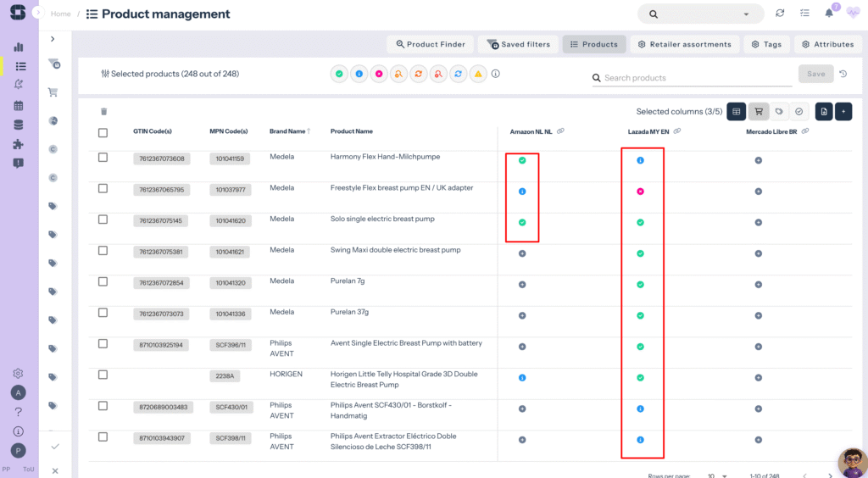Click the plus icon for Harmony Flex Mercado Libre
Image resolution: width=868 pixels, height=478 pixels.
(758, 160)
